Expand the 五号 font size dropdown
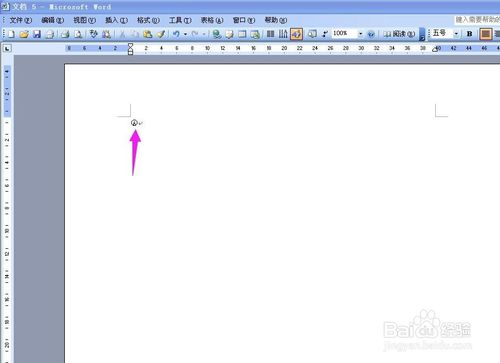 [456, 34]
